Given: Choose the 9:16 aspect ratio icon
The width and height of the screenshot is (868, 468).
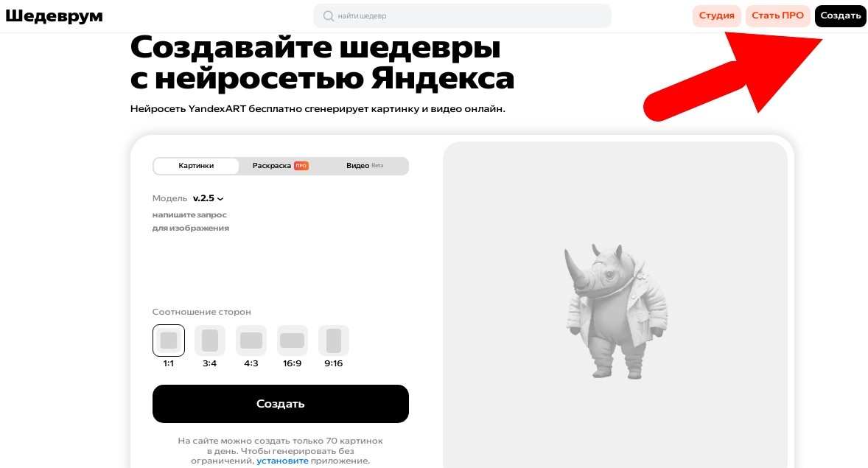Looking at the screenshot, I should point(334,340).
